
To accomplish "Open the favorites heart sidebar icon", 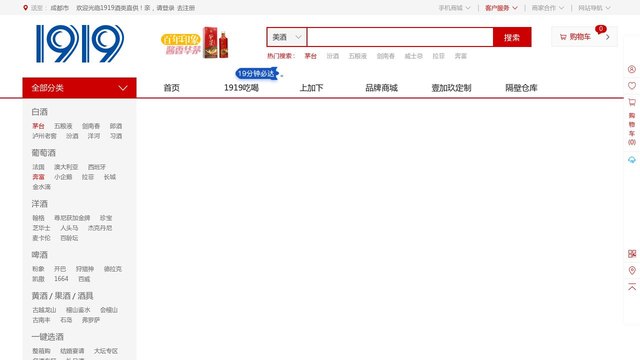I will tap(632, 86).
